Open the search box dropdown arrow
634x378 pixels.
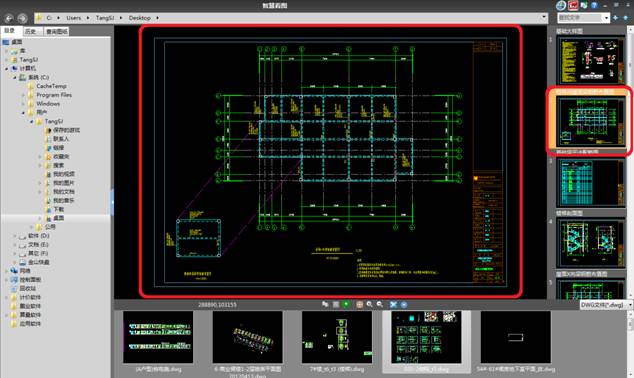(606, 18)
